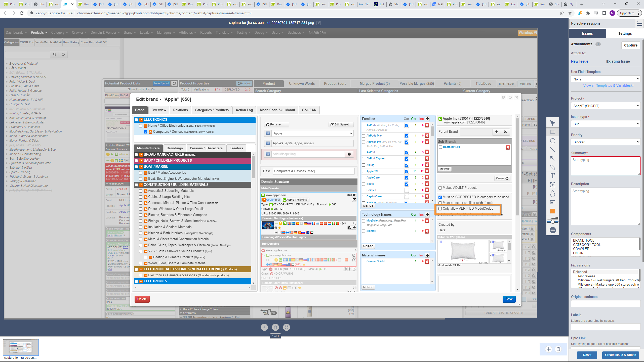The width and height of the screenshot is (644, 362).
Task: Download the captured screenshot
Action: coord(264,327)
